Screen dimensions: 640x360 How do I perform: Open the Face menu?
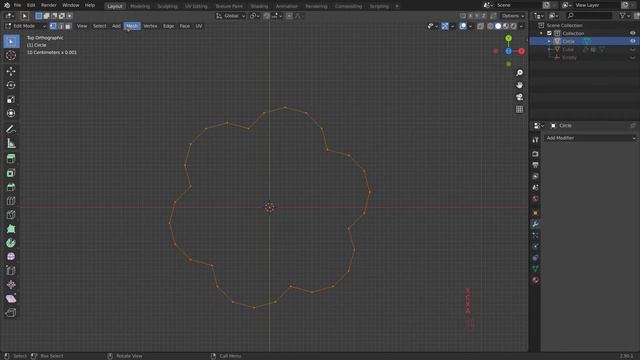click(x=184, y=26)
